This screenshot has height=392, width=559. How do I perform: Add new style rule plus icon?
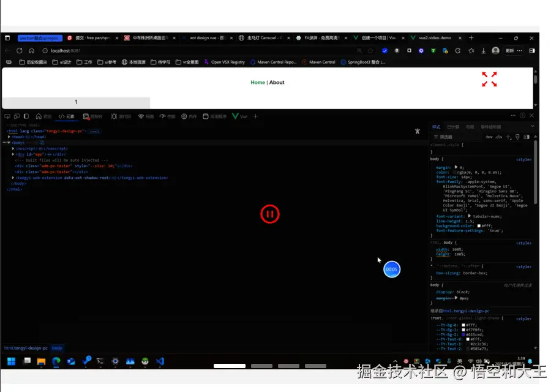click(508, 137)
